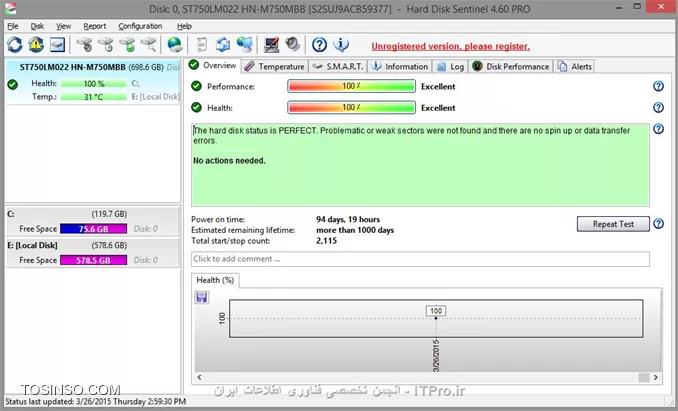Click the save floppy icon above graph
Screen dimensions: 678x411
[201, 297]
